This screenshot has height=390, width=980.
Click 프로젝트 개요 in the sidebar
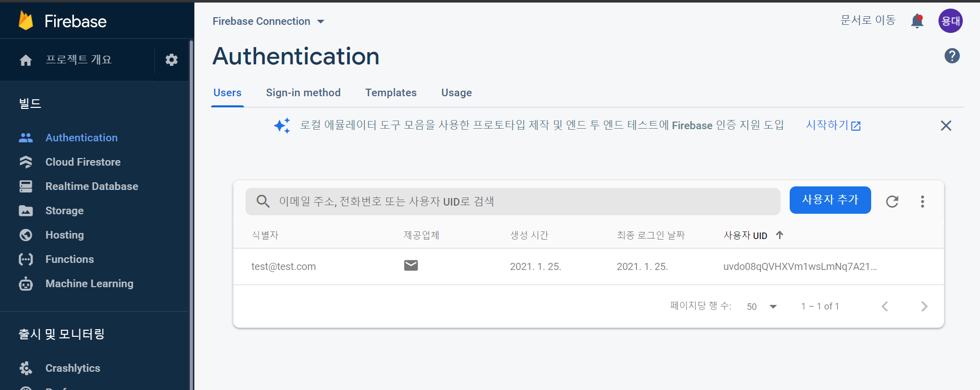click(78, 60)
